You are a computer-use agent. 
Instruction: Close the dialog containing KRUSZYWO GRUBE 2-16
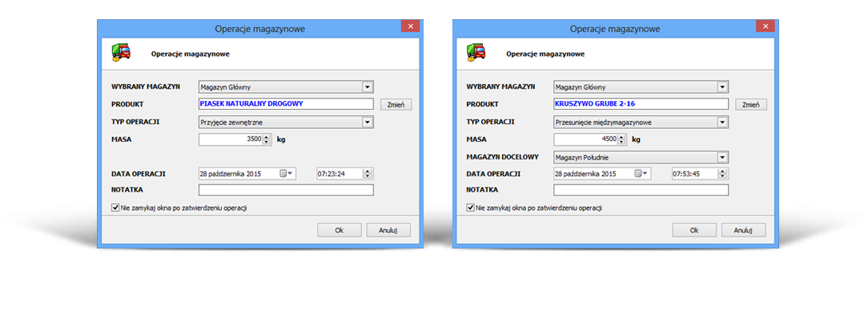point(764,27)
